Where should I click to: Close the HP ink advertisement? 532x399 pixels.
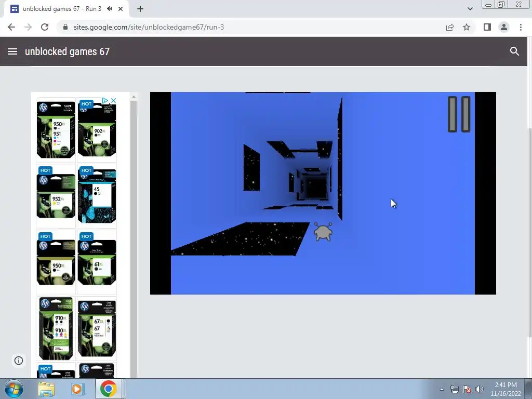pyautogui.click(x=114, y=100)
